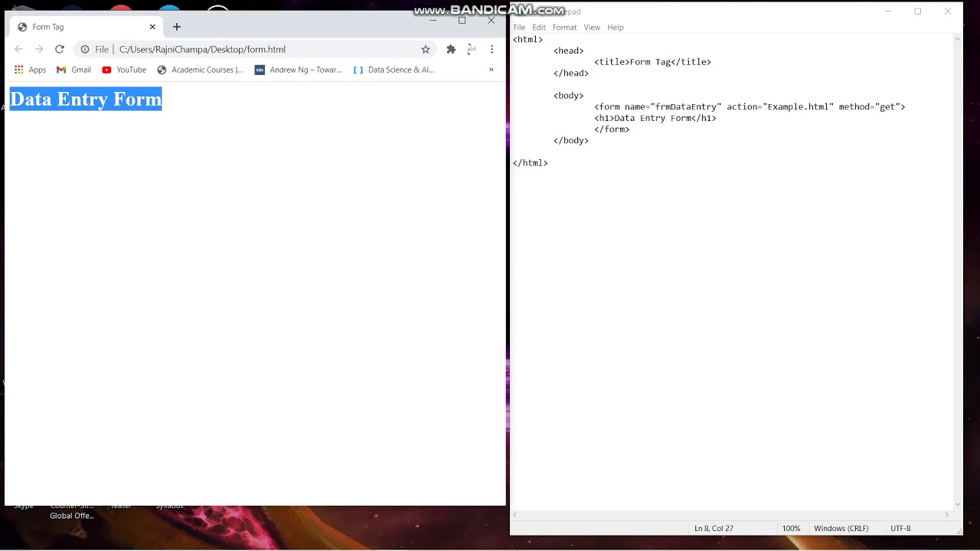Screen dimensions: 980x551
Task: Click Windows (CRLF) status entry
Action: click(841, 529)
